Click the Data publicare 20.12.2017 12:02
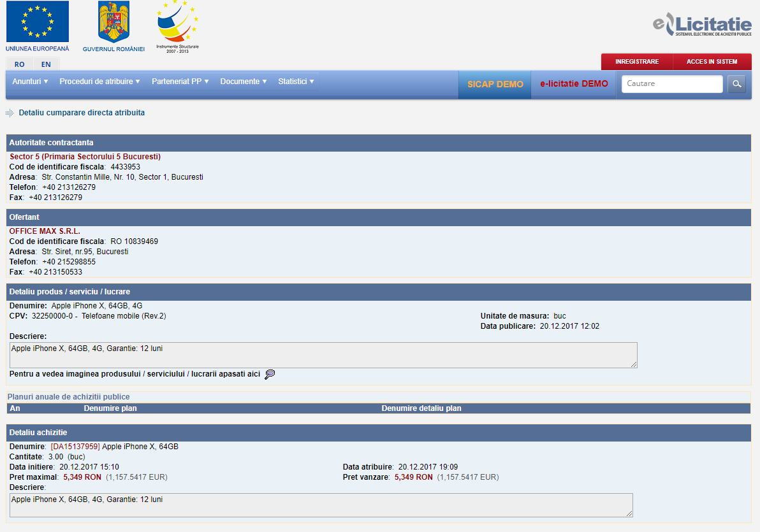Screen dimensions: 760x532 (569, 326)
